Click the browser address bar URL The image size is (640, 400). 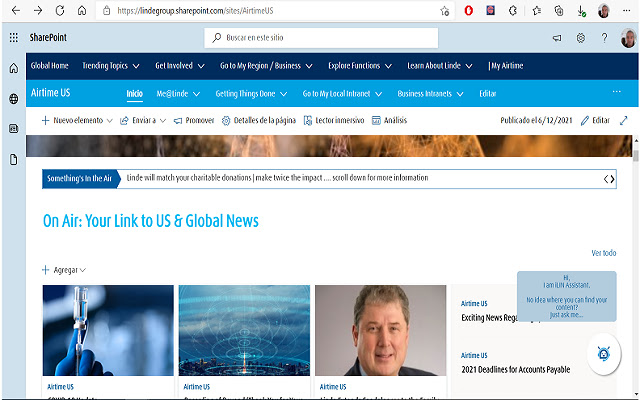[195, 11]
